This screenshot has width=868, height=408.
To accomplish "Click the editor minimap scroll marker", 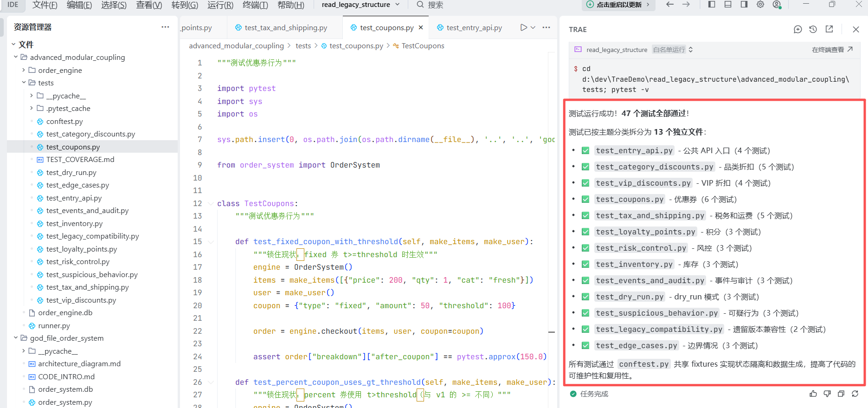I will [x=552, y=332].
